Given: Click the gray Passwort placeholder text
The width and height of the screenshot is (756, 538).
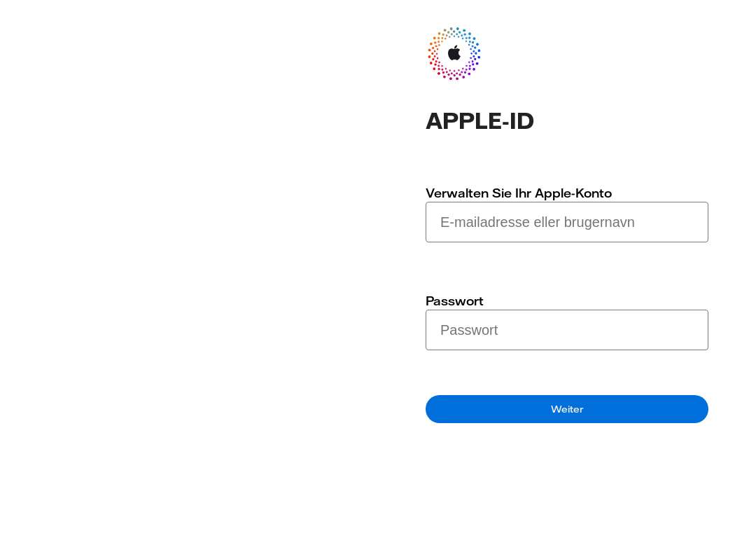Looking at the screenshot, I should 468,330.
